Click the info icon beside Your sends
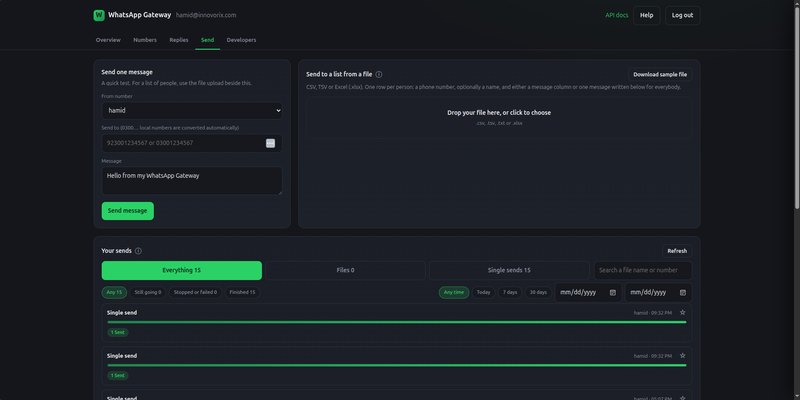 (138, 251)
